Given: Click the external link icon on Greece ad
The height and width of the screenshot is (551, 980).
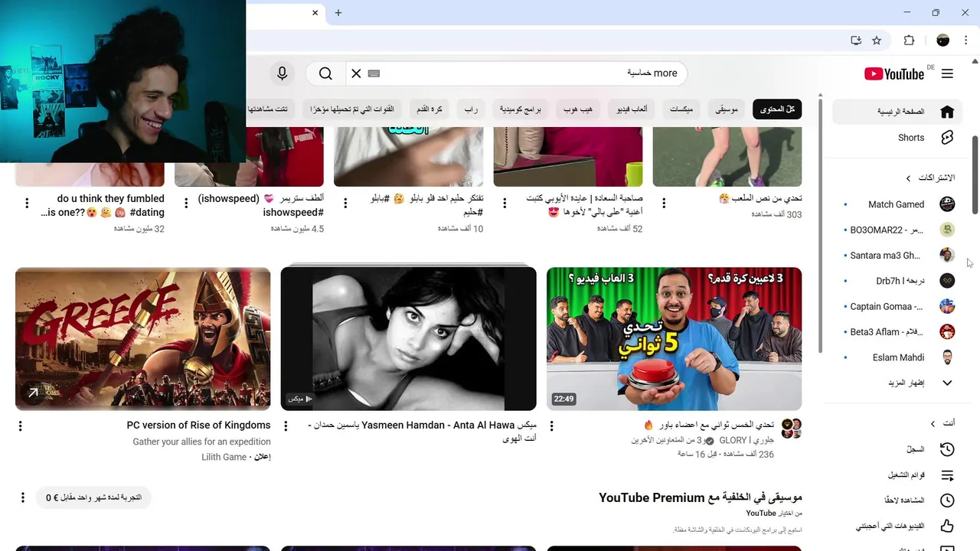Looking at the screenshot, I should pyautogui.click(x=33, y=393).
